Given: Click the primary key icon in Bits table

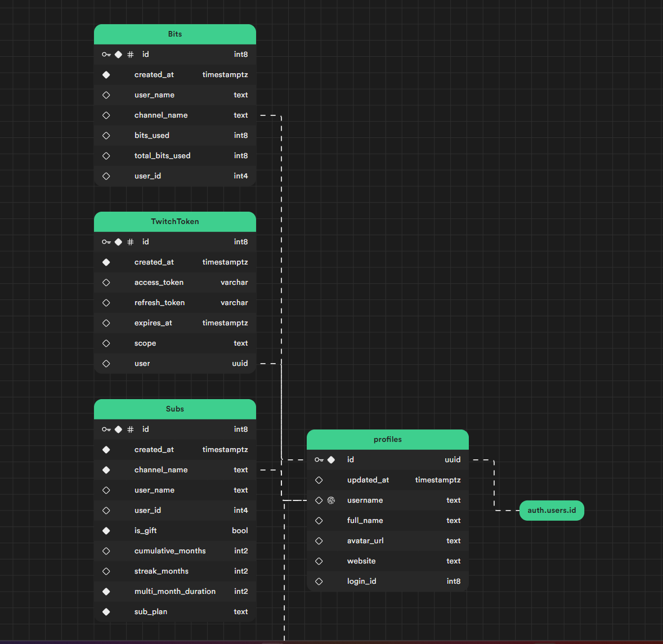Looking at the screenshot, I should pyautogui.click(x=106, y=55).
